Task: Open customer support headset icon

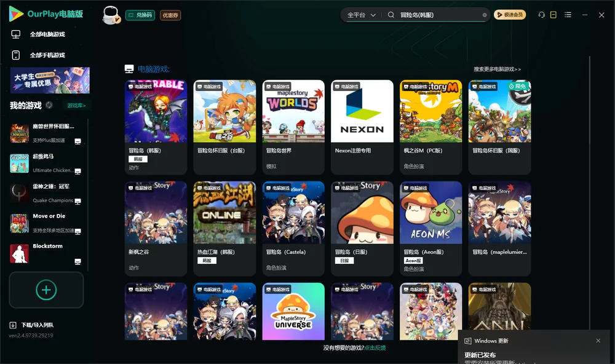Action: (x=541, y=15)
